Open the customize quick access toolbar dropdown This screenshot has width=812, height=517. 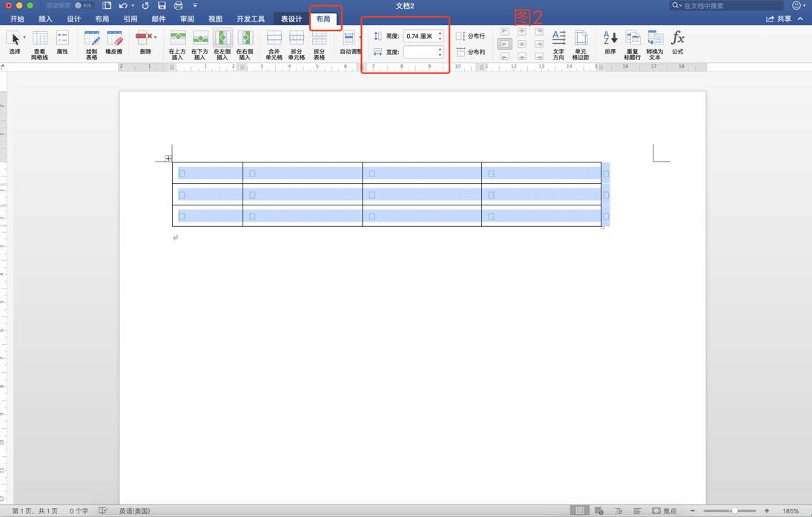pyautogui.click(x=195, y=6)
